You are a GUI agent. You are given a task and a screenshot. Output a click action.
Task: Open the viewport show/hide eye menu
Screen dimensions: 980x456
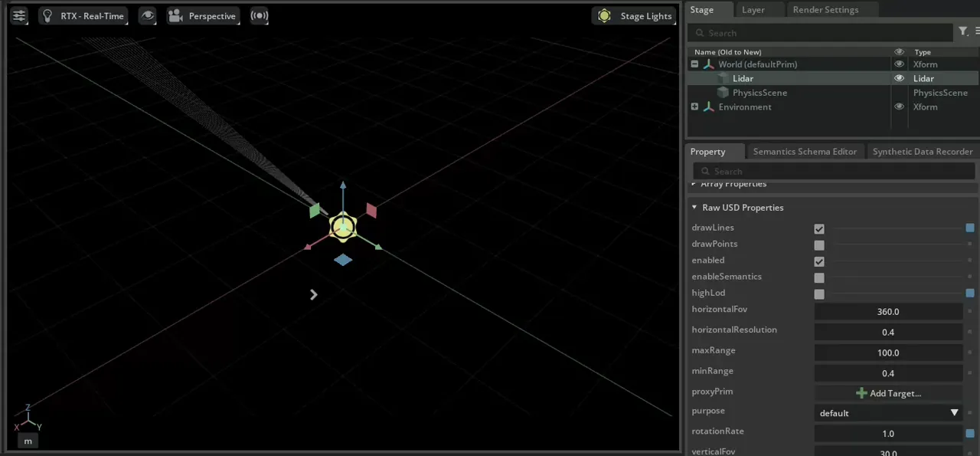pyautogui.click(x=148, y=16)
